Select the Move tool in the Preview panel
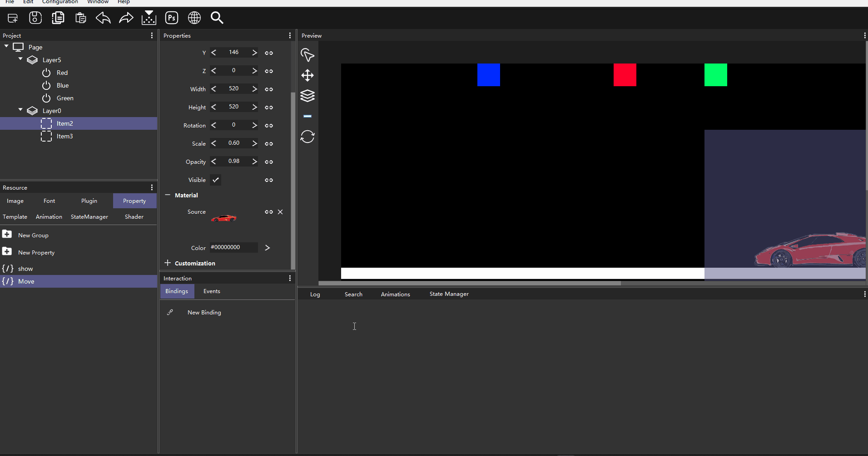The width and height of the screenshot is (868, 456). click(308, 75)
